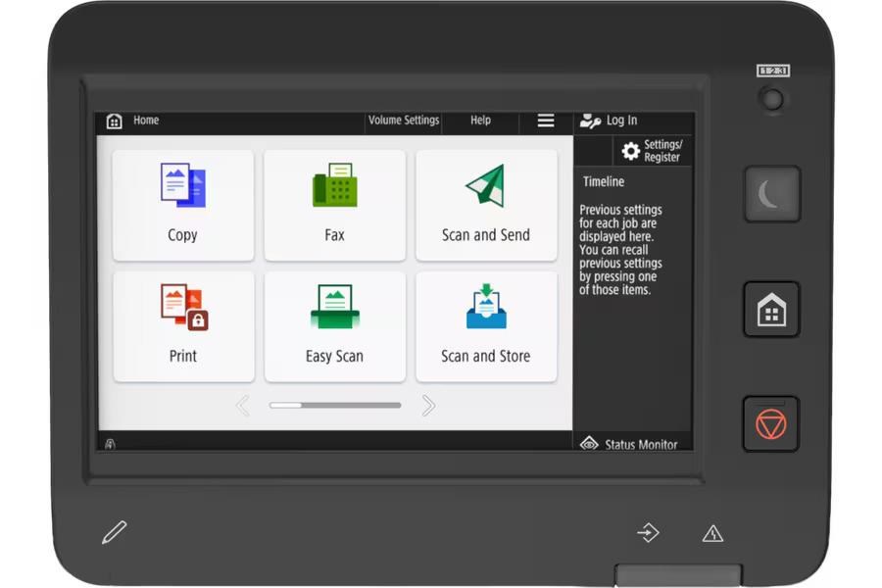Toggle the Energy Saver moon button
882x588 pixels.
tap(771, 194)
